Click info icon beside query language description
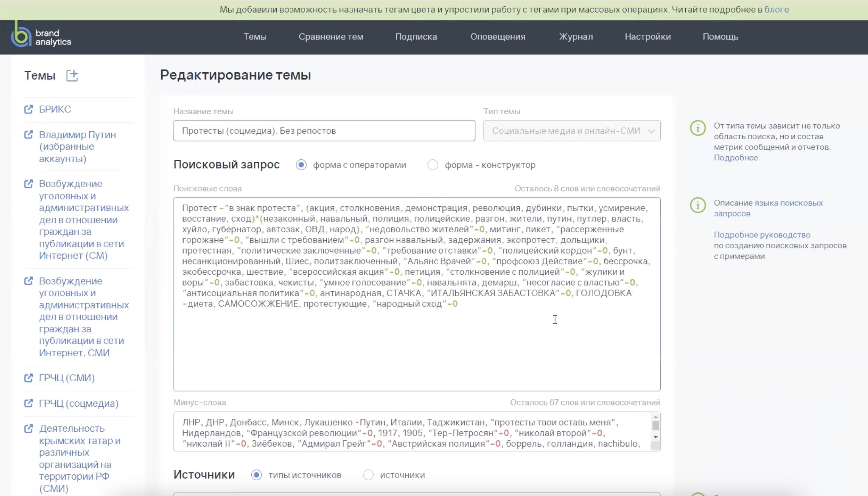Image resolution: width=868 pixels, height=496 pixels. 698,205
